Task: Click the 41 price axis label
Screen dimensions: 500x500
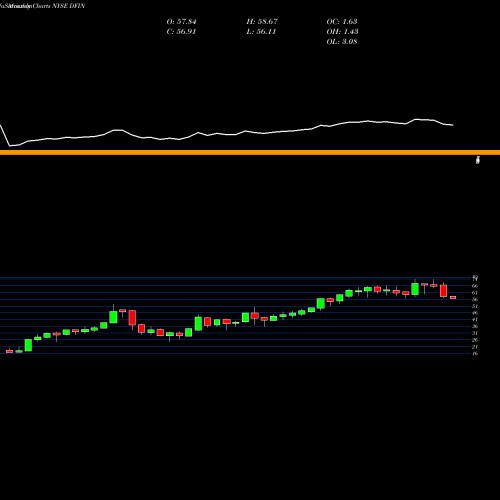Action: pyautogui.click(x=475, y=320)
